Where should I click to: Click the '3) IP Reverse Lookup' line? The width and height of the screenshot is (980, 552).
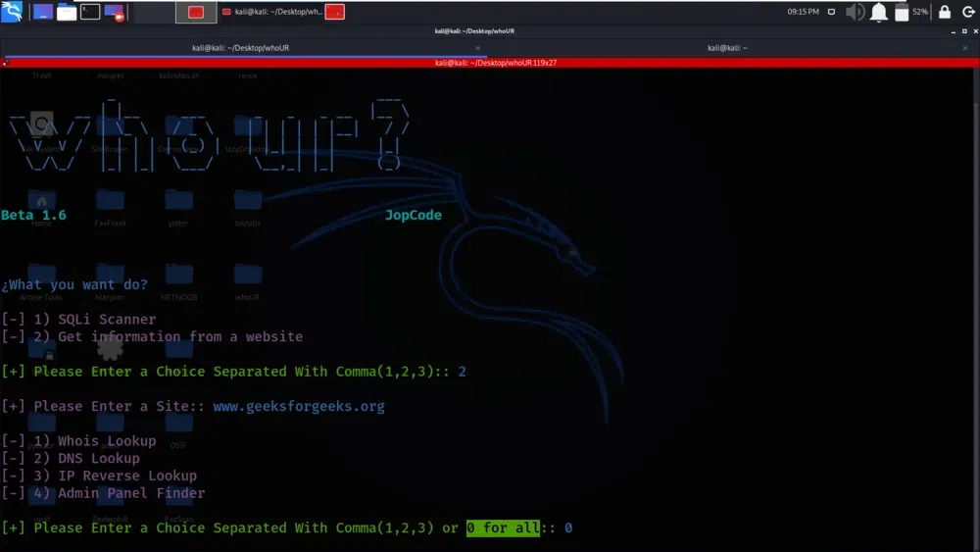click(x=99, y=477)
